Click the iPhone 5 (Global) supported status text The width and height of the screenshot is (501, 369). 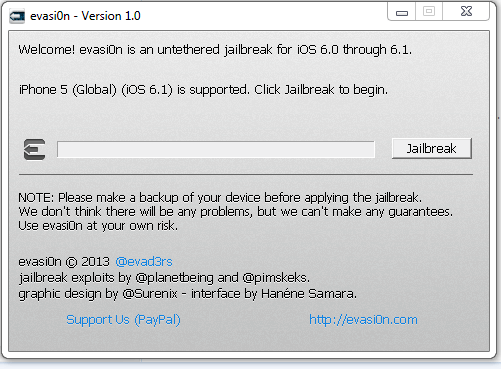click(203, 90)
